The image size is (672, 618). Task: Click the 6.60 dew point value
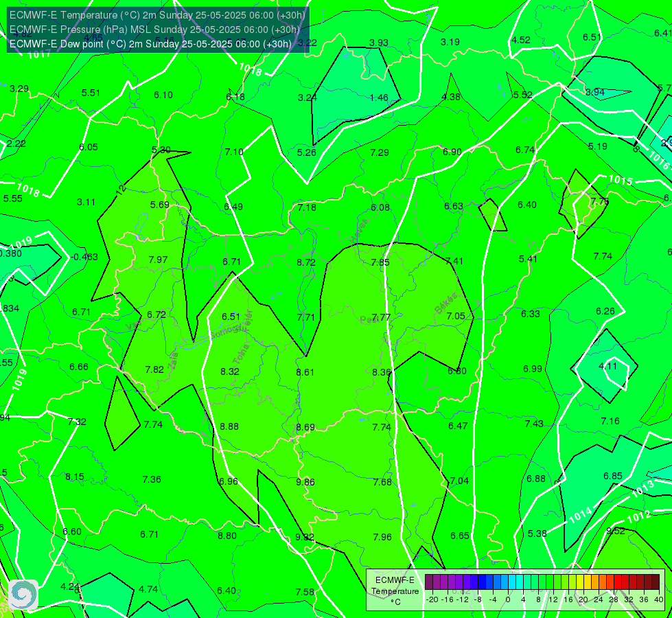tap(72, 531)
